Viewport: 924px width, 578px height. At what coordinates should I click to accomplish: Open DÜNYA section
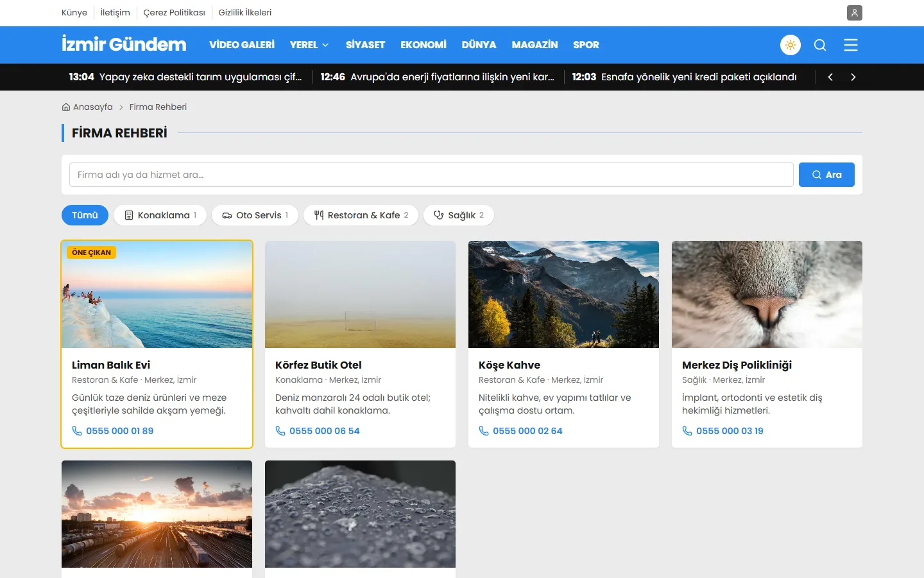(479, 45)
